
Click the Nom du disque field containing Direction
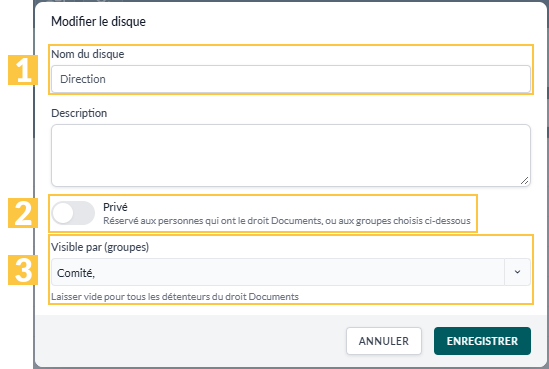click(291, 79)
